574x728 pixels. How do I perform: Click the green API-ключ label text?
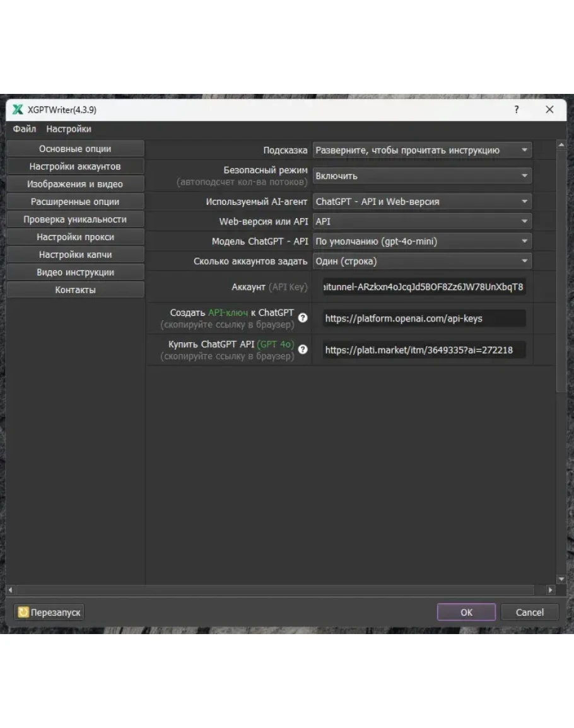point(228,313)
